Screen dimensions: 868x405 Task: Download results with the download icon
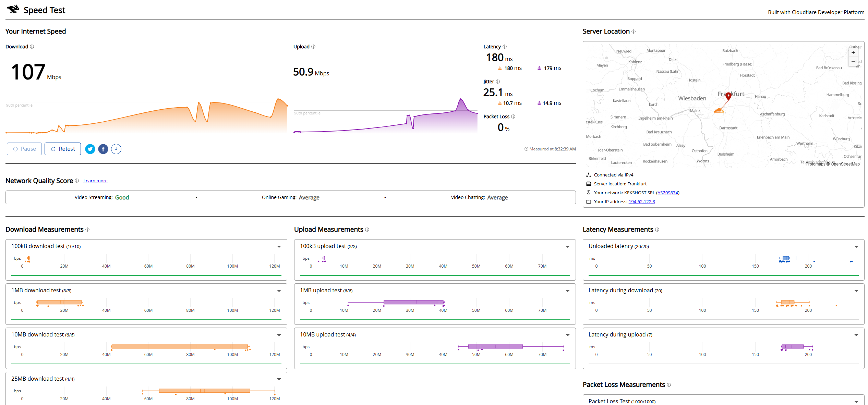(116, 149)
